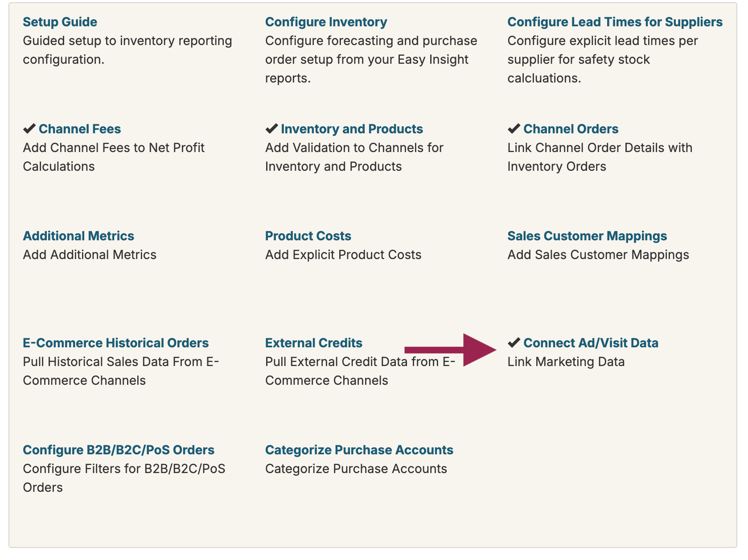Select the Sales Customer Mappings link
The height and width of the screenshot is (560, 748).
tap(587, 236)
